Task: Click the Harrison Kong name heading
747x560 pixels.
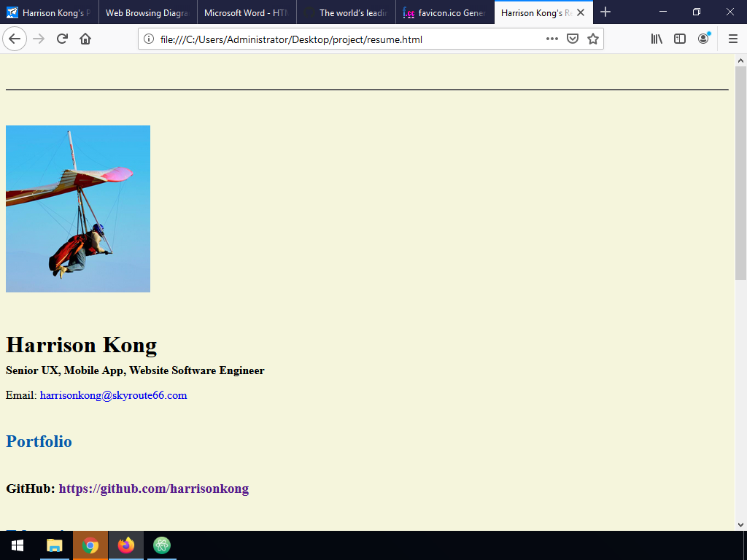Action: [x=82, y=345]
